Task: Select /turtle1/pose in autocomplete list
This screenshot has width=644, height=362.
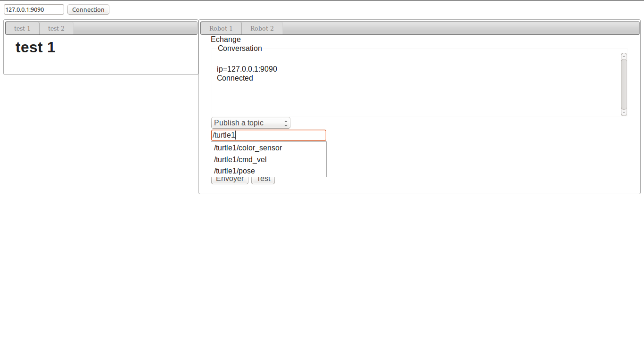Action: (234, 171)
